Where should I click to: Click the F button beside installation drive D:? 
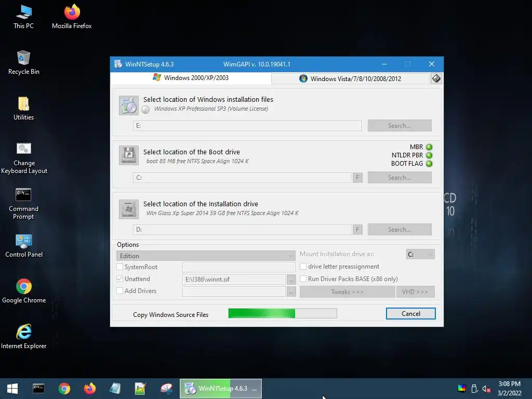pyautogui.click(x=357, y=230)
